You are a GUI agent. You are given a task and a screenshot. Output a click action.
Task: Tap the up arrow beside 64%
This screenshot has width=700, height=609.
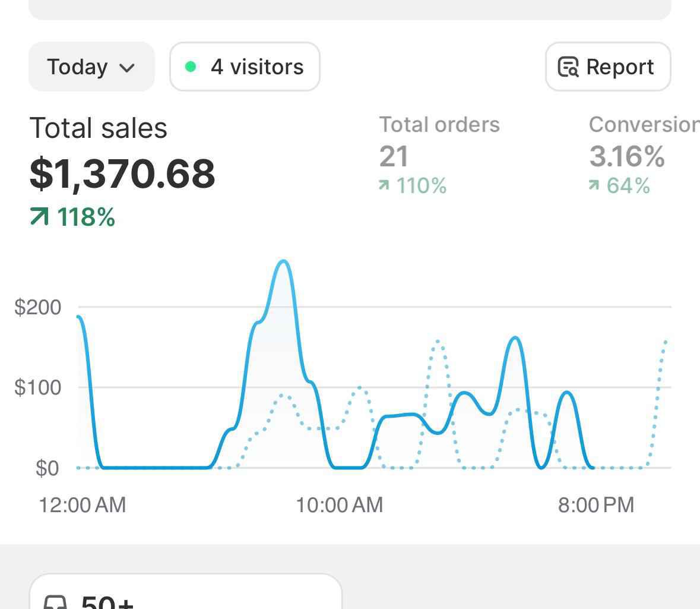point(594,186)
